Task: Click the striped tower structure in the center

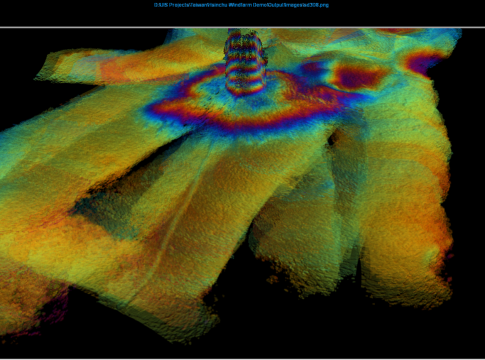Action: point(245,62)
